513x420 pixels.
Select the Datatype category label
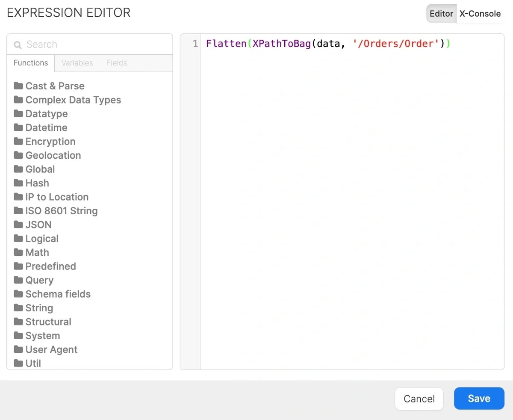pos(47,113)
